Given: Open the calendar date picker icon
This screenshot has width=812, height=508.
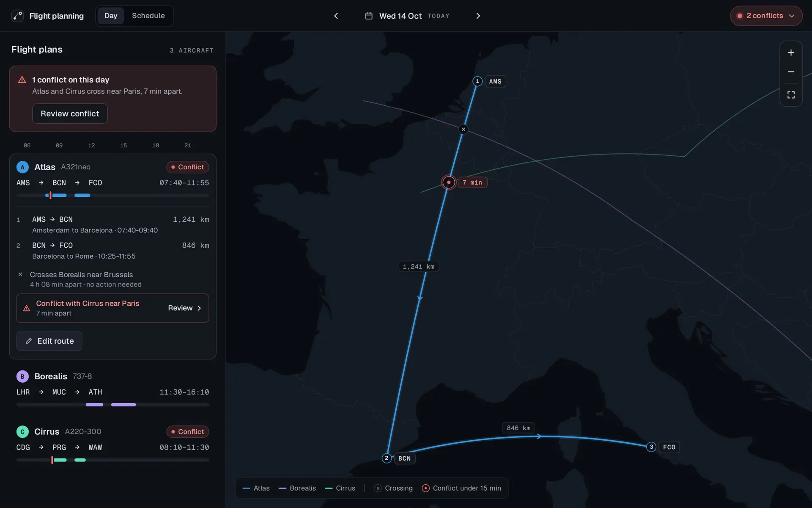Looking at the screenshot, I should [369, 16].
